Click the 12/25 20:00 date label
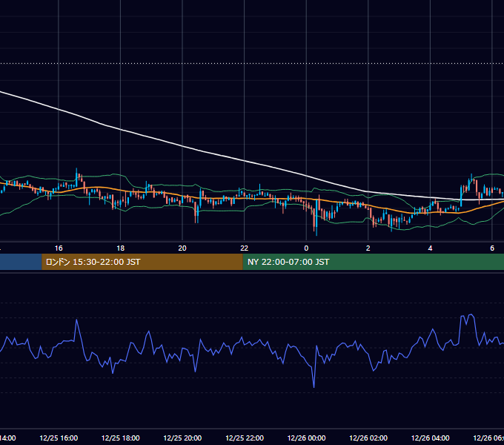The height and width of the screenshot is (445, 504). coord(182,438)
